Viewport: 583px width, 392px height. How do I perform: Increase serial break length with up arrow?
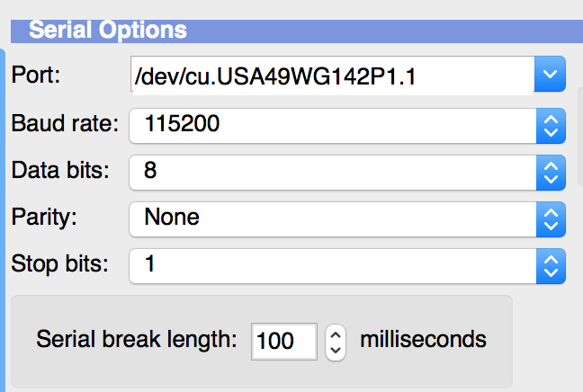(x=336, y=333)
